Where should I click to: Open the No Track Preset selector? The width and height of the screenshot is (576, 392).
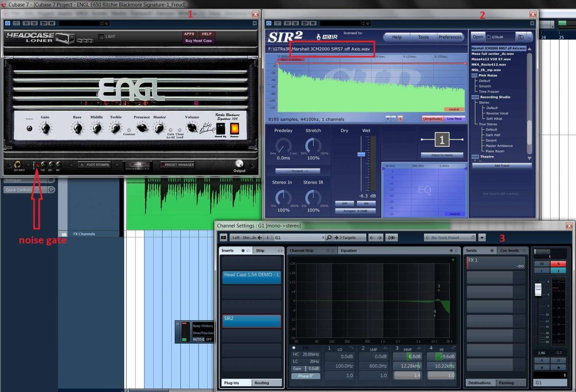450,238
